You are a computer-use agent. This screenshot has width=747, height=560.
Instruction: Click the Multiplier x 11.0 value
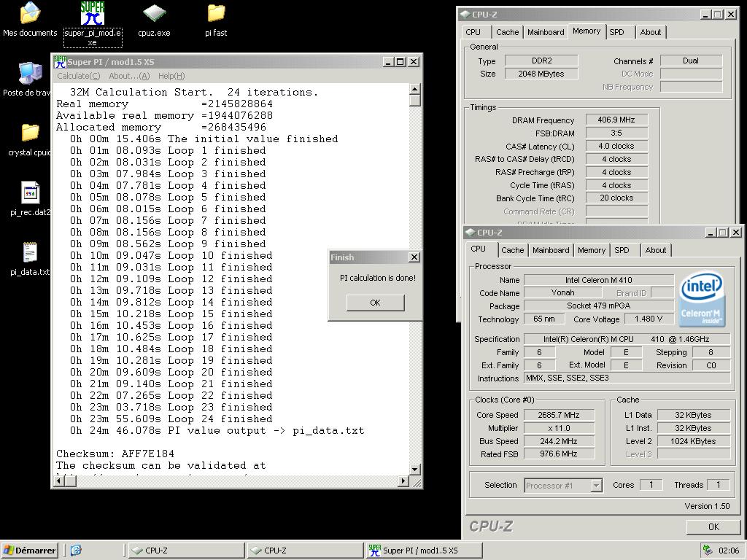click(559, 428)
